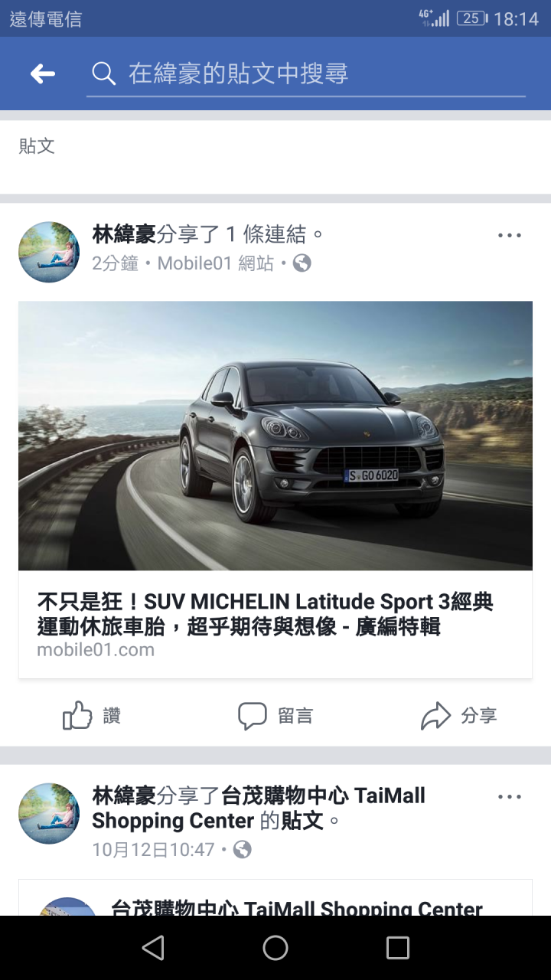
Task: Tap the globe privacy icon beside 10月12日10:47
Action: (242, 849)
